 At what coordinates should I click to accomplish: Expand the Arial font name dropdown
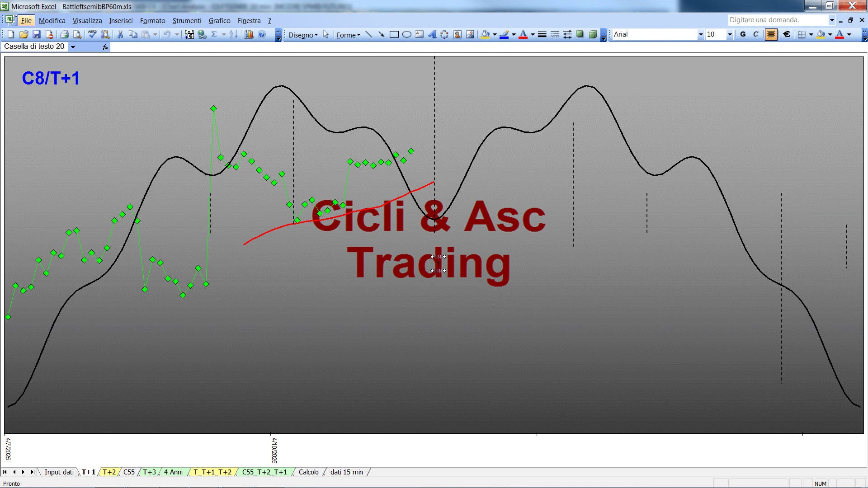(x=701, y=34)
